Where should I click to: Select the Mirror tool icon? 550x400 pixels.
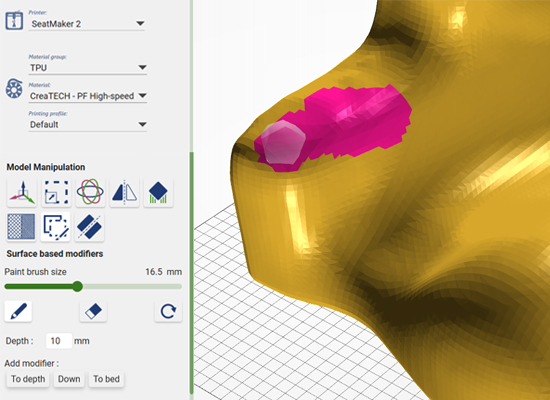coord(124,193)
